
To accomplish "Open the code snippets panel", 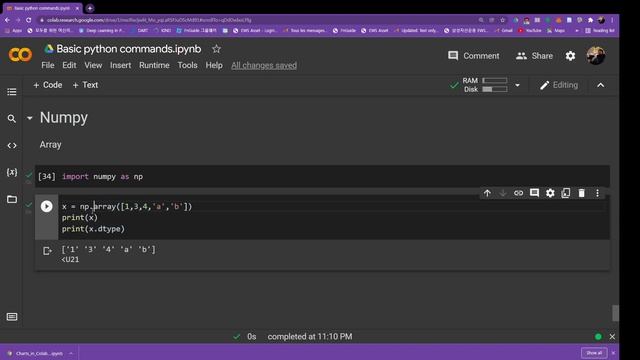I will tap(12, 145).
